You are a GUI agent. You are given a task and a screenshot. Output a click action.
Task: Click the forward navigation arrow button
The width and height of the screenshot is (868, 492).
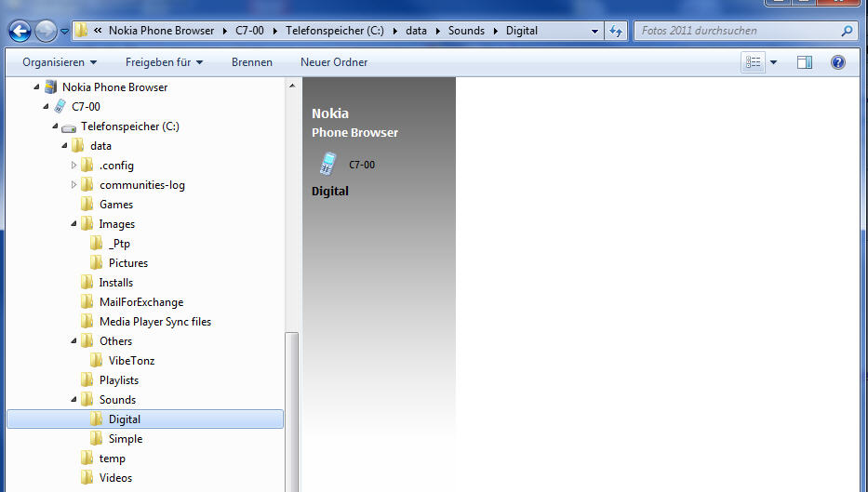pyautogui.click(x=46, y=31)
